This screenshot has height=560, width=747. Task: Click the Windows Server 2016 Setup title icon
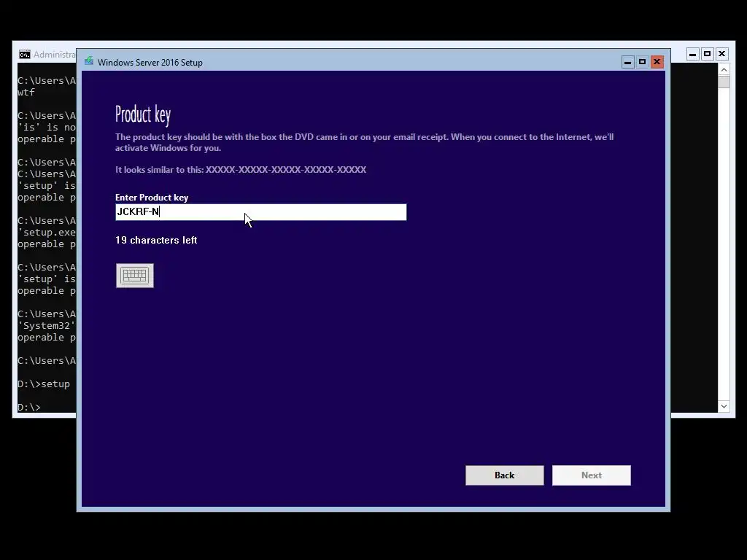point(89,61)
